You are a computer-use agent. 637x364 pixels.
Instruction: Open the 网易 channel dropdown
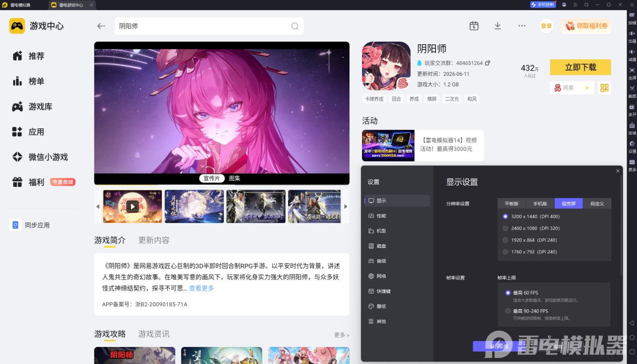point(572,88)
